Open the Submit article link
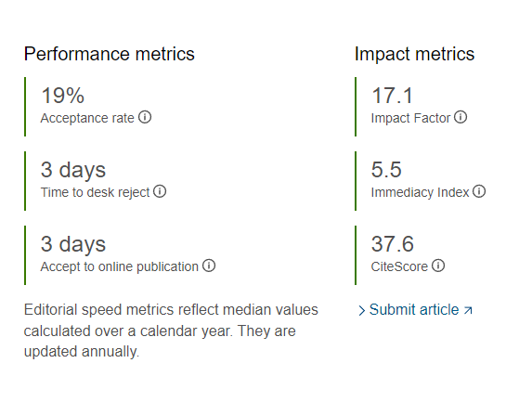Image resolution: width=532 pixels, height=402 pixels. [x=414, y=310]
